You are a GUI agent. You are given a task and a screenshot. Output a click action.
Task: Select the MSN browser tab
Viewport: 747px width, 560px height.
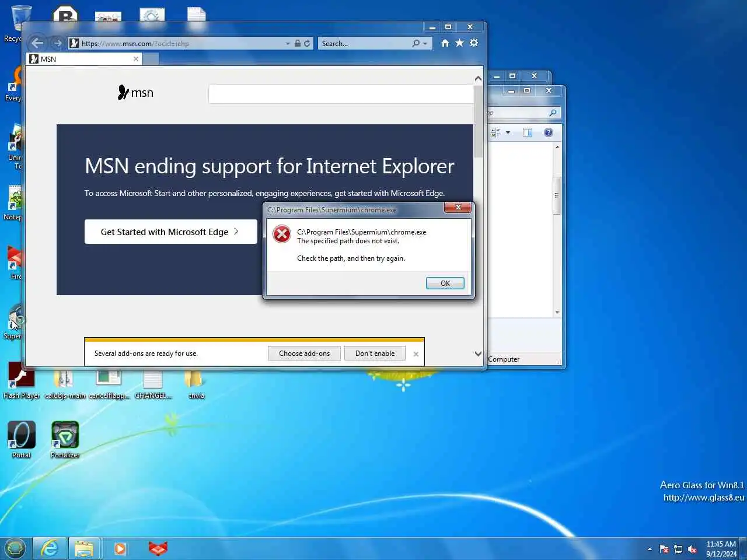click(84, 59)
